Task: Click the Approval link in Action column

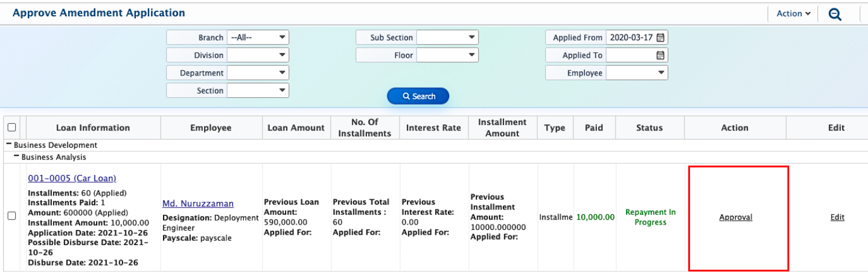Action: click(736, 217)
